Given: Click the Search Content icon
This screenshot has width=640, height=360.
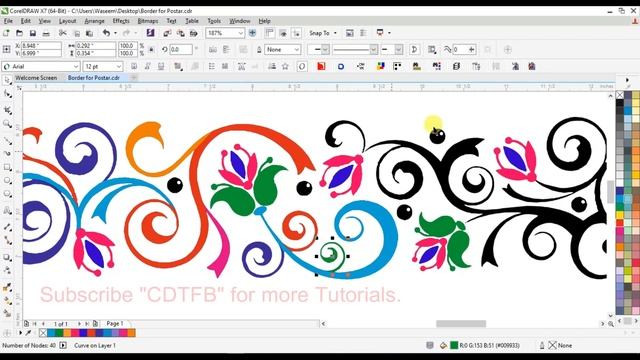Looking at the screenshot, I should coord(150,33).
